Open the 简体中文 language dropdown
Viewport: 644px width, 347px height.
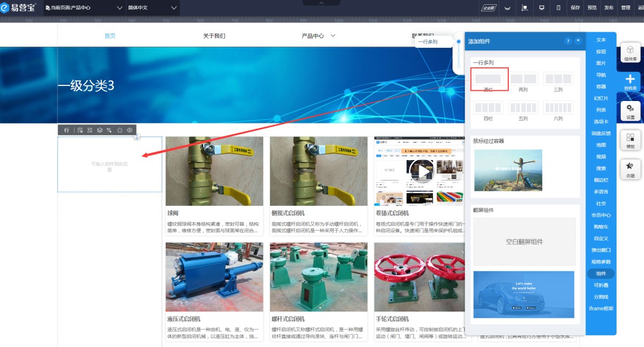152,8
